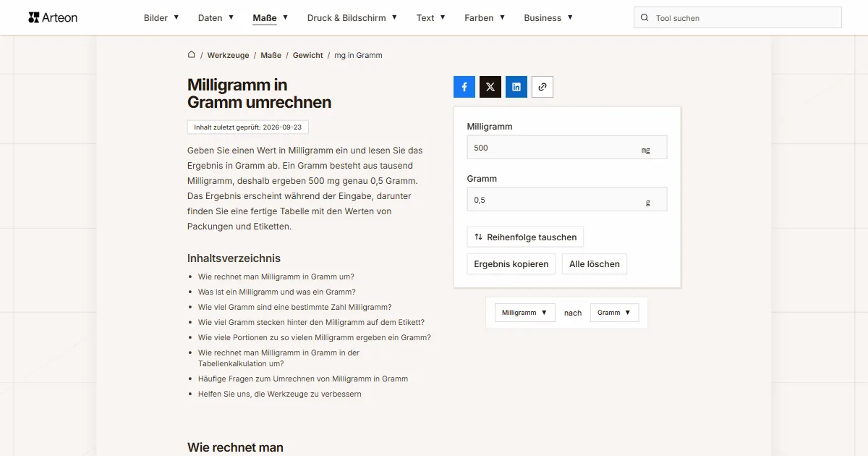Open the home breadcrumb icon
The image size is (868, 456).
[192, 54]
